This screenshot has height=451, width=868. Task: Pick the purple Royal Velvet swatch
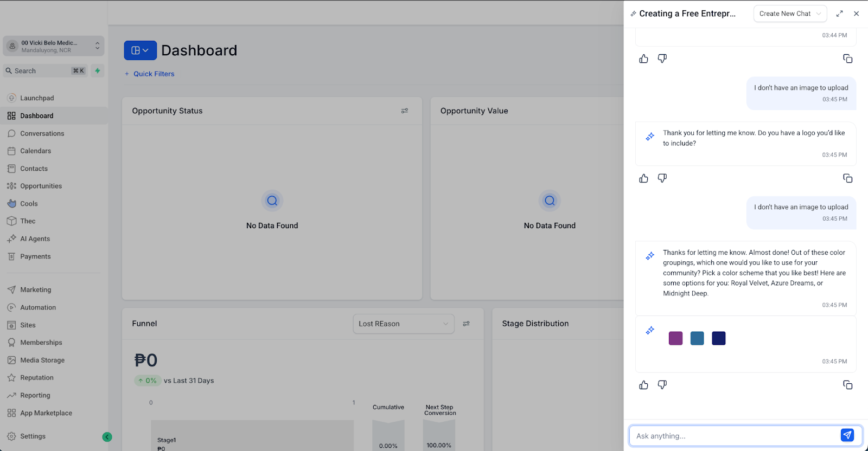pos(675,338)
